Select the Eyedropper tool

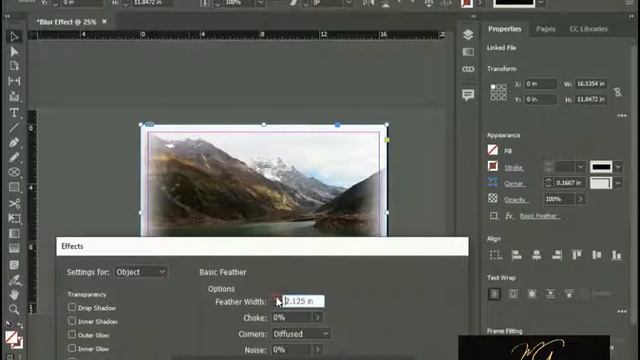[x=14, y=280]
